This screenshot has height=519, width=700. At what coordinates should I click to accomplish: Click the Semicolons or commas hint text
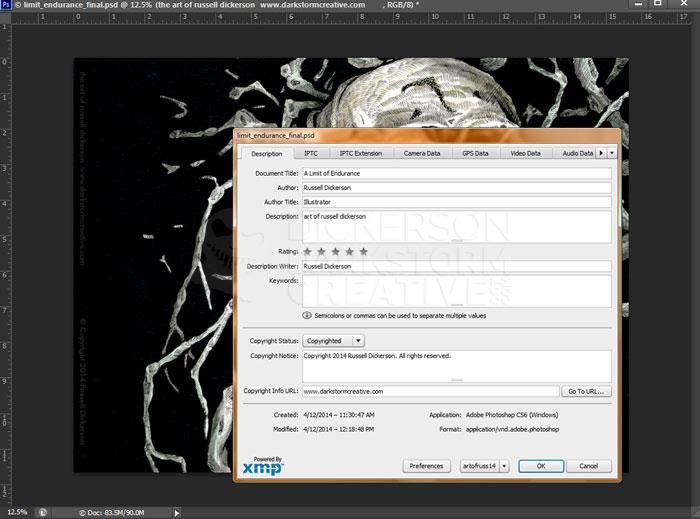point(400,316)
